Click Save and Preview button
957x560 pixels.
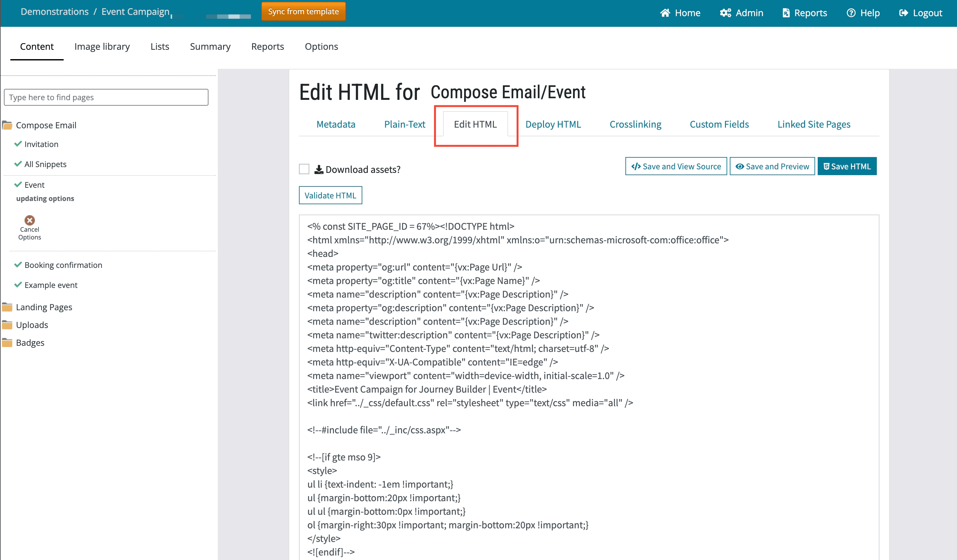point(772,166)
